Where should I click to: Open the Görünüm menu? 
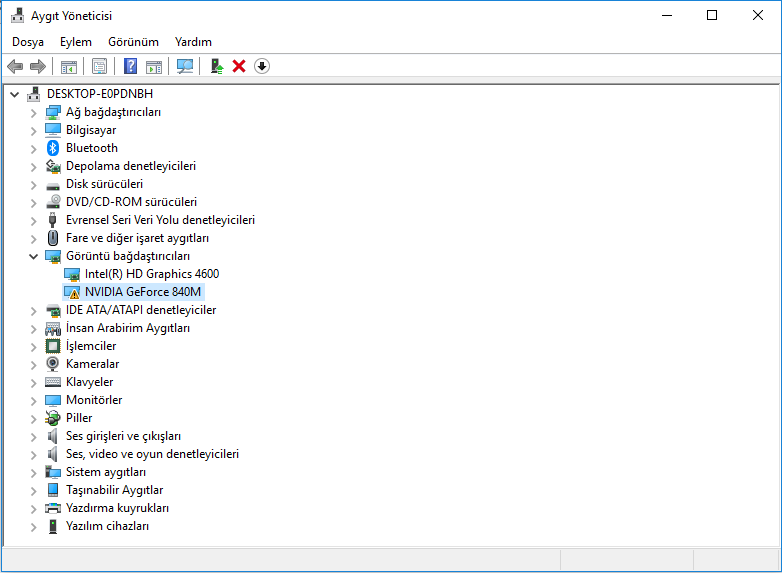pyautogui.click(x=133, y=42)
